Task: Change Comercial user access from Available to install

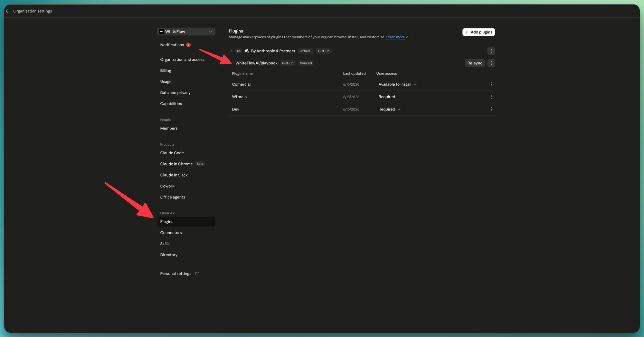Action: point(398,84)
